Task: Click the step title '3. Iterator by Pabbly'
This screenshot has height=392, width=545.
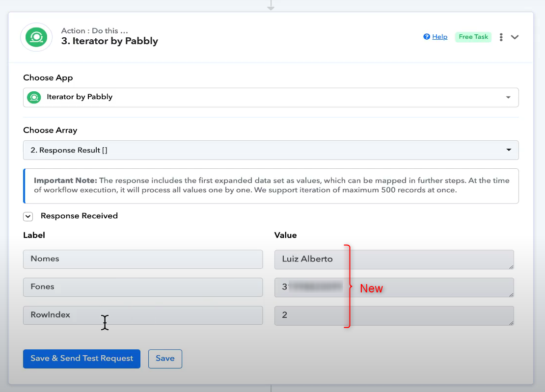Action: (x=109, y=41)
